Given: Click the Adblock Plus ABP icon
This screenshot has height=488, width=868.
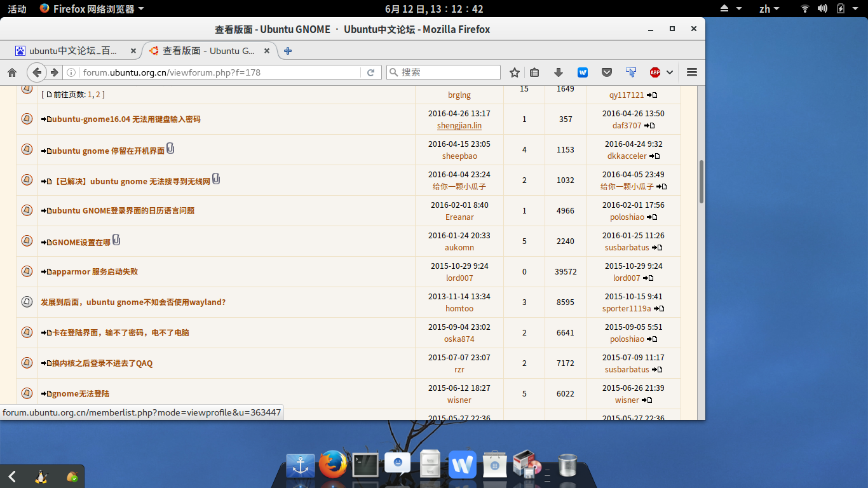Looking at the screenshot, I should pos(655,72).
